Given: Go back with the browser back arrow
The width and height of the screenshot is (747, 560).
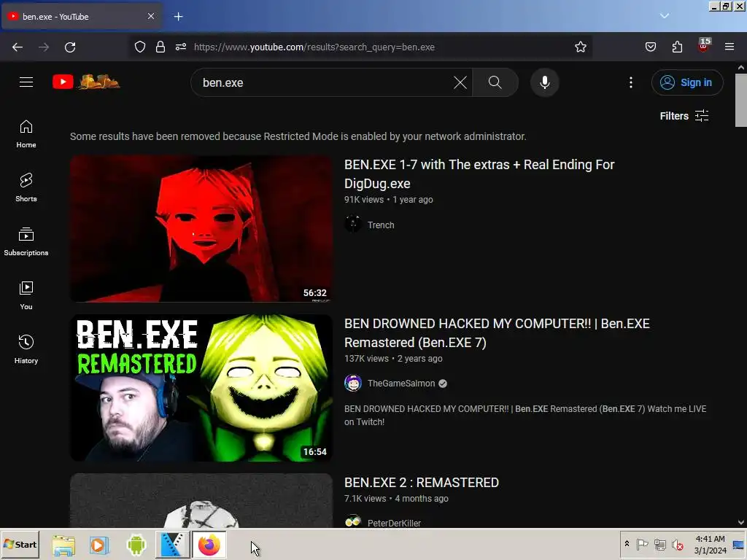Looking at the screenshot, I should pos(18,47).
